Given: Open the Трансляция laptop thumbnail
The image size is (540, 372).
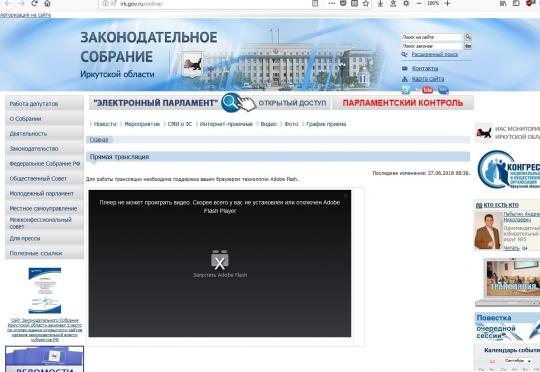Looking at the screenshot, I should click(509, 282).
